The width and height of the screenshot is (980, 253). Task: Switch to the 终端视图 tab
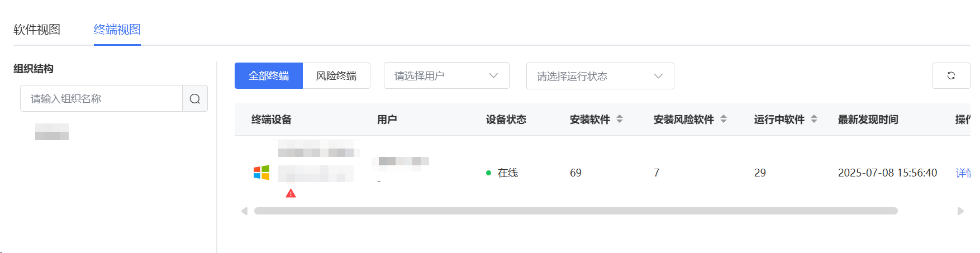coord(117,30)
